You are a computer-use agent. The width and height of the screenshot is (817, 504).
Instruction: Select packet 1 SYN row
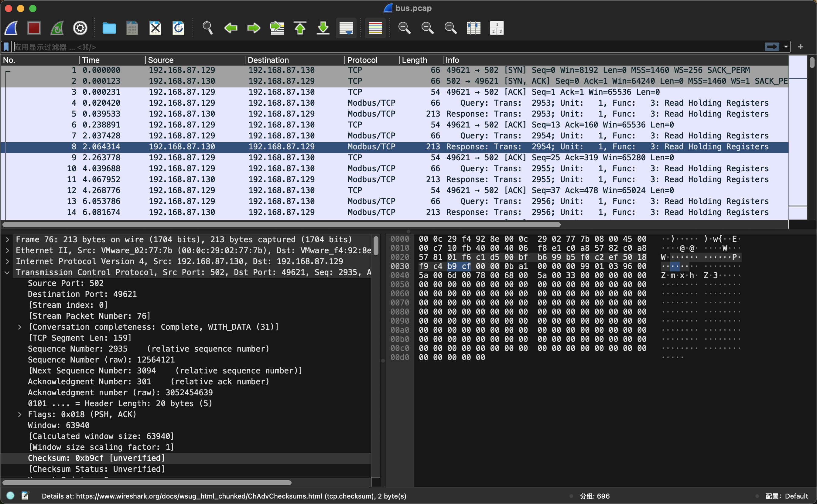395,70
